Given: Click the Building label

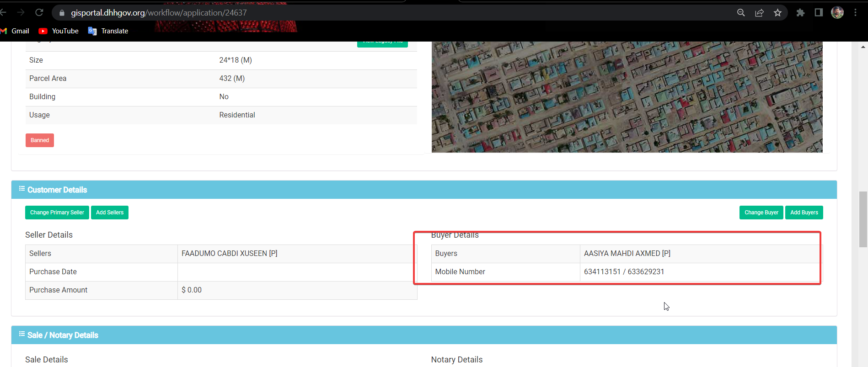Looking at the screenshot, I should pos(43,97).
